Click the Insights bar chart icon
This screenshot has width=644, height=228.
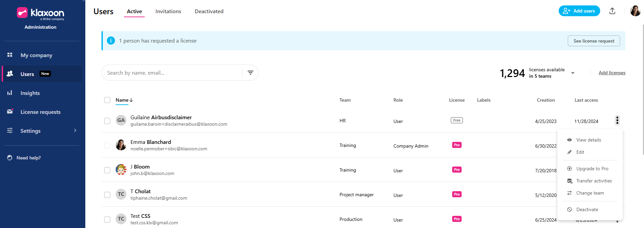pyautogui.click(x=10, y=93)
